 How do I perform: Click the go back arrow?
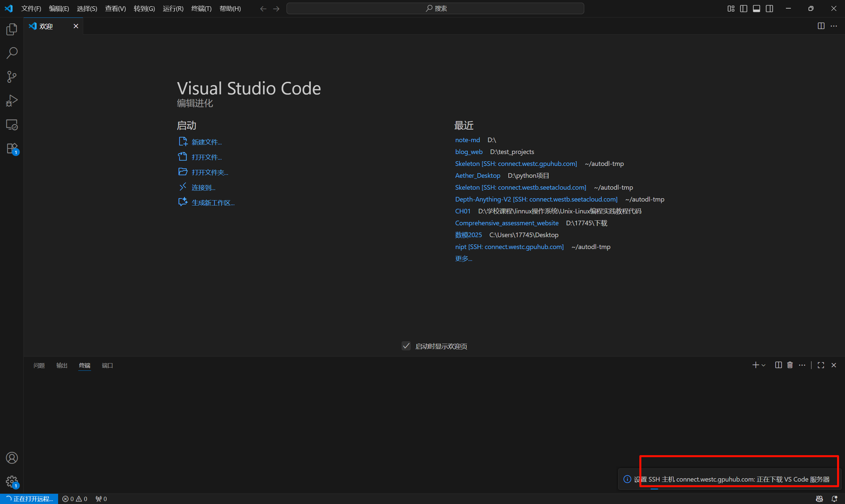pos(263,9)
